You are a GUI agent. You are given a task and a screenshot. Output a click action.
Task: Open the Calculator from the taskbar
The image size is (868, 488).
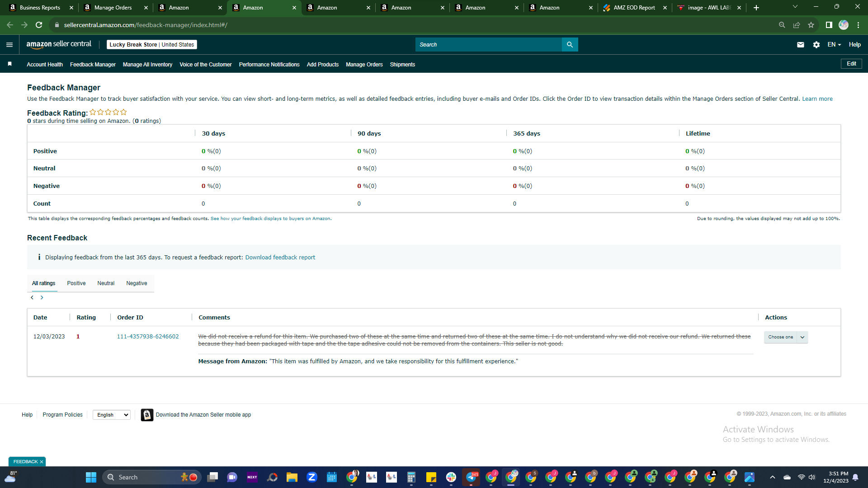pos(411,477)
